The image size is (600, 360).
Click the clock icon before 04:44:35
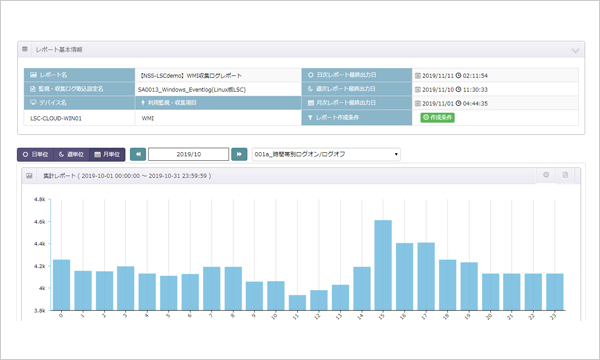point(458,103)
